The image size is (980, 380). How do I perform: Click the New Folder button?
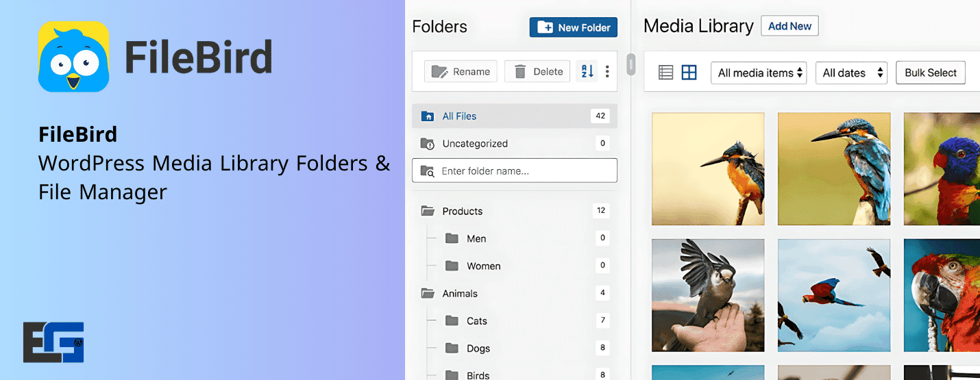[x=574, y=27]
